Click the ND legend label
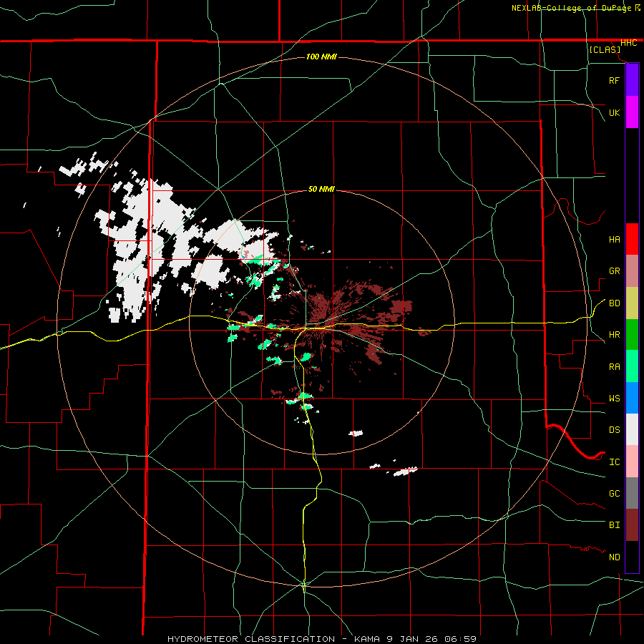This screenshot has height=644, width=644. pos(614,557)
